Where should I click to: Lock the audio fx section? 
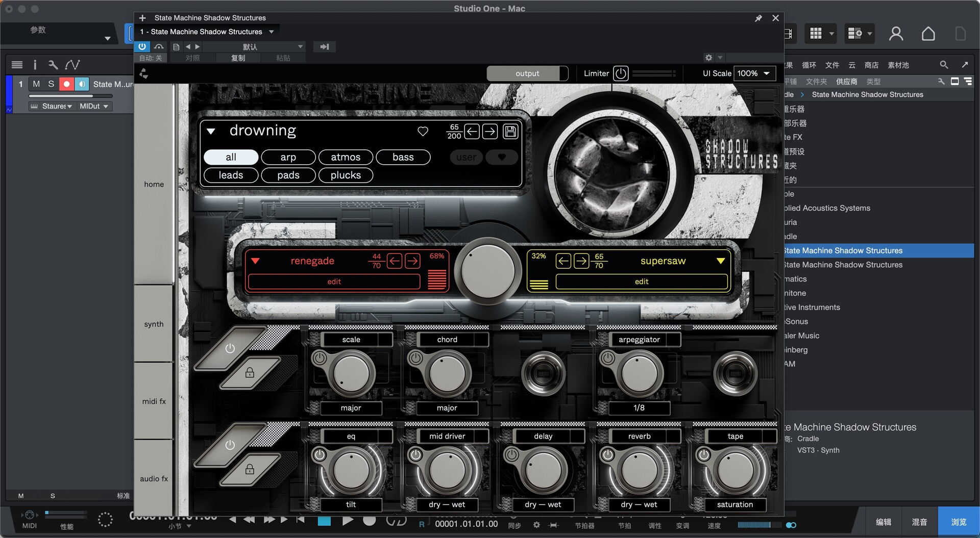(x=250, y=469)
